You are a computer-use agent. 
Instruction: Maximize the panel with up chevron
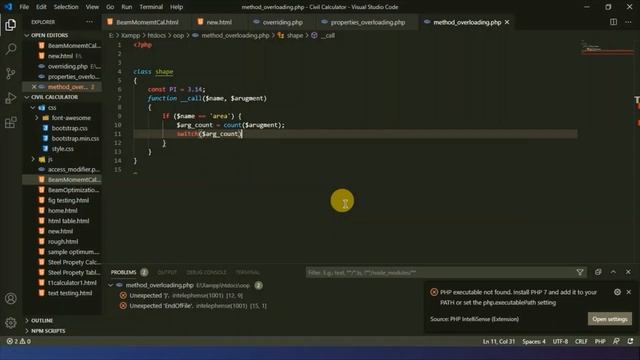(613, 272)
